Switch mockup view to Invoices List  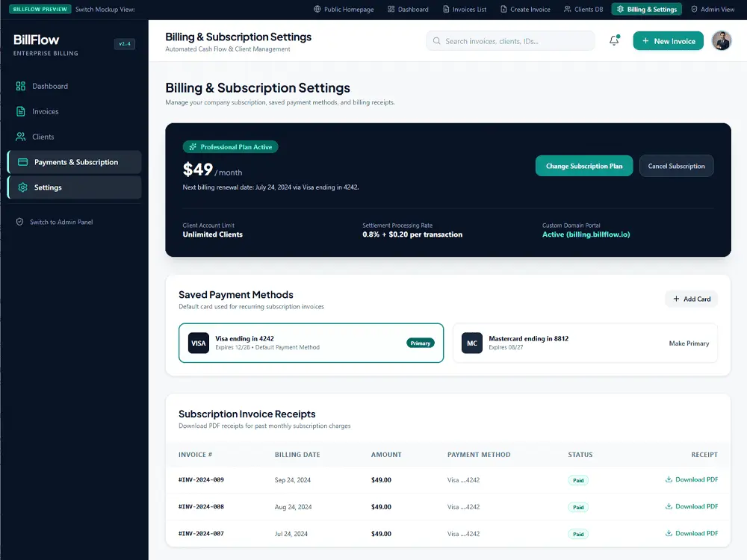(465, 9)
